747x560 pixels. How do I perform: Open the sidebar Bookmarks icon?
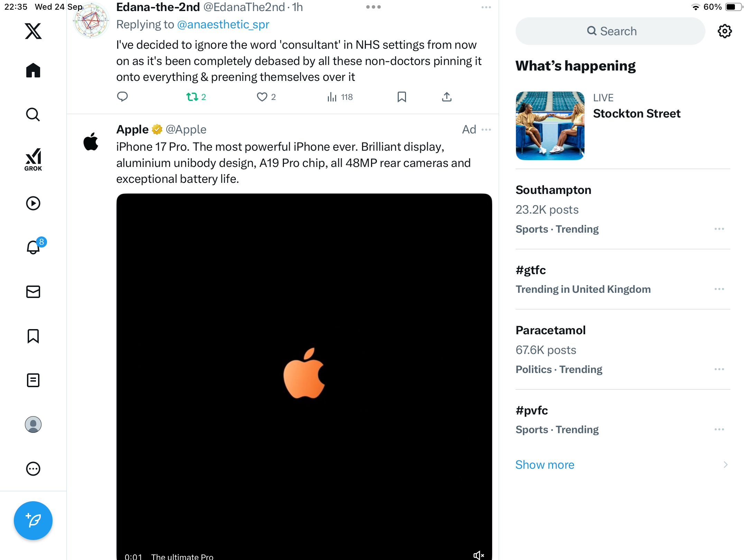[x=33, y=336]
